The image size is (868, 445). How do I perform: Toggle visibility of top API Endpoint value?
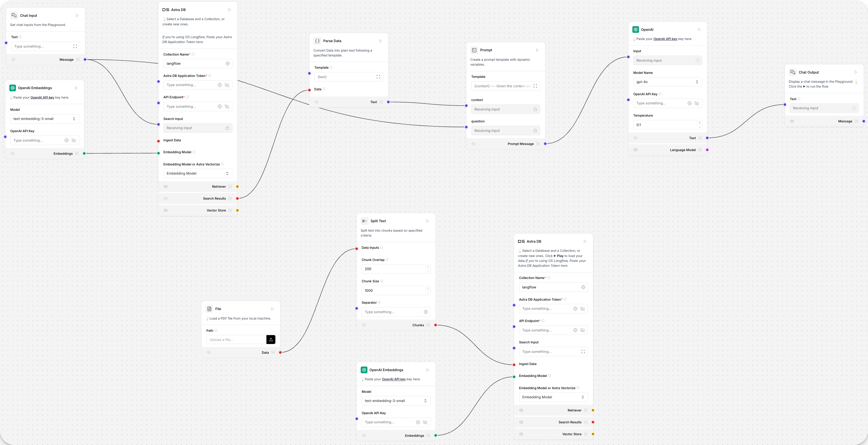pos(227,107)
